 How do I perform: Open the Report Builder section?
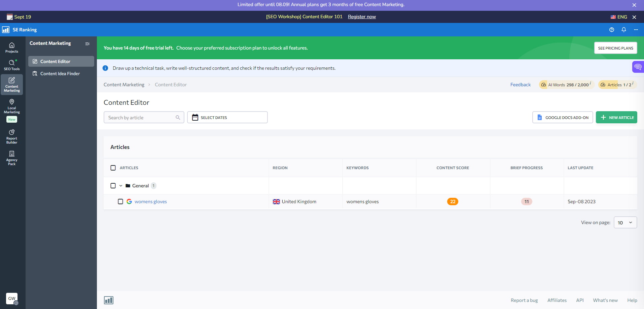pos(12,136)
